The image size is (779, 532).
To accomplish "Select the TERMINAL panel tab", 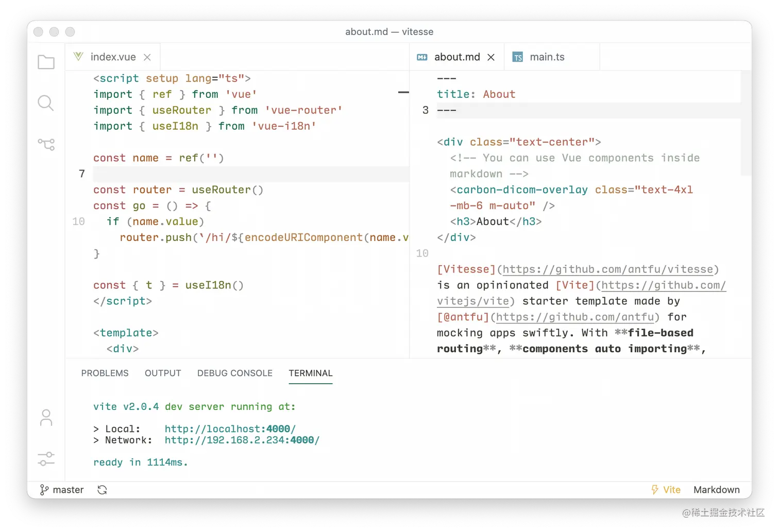I will [x=311, y=373].
